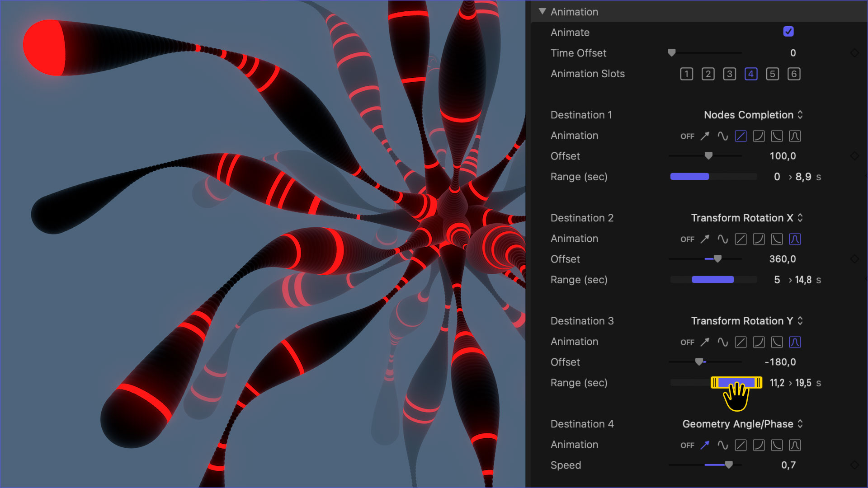The height and width of the screenshot is (488, 868).
Task: Choose linear ramp curve for Destination 2
Action: tap(741, 239)
